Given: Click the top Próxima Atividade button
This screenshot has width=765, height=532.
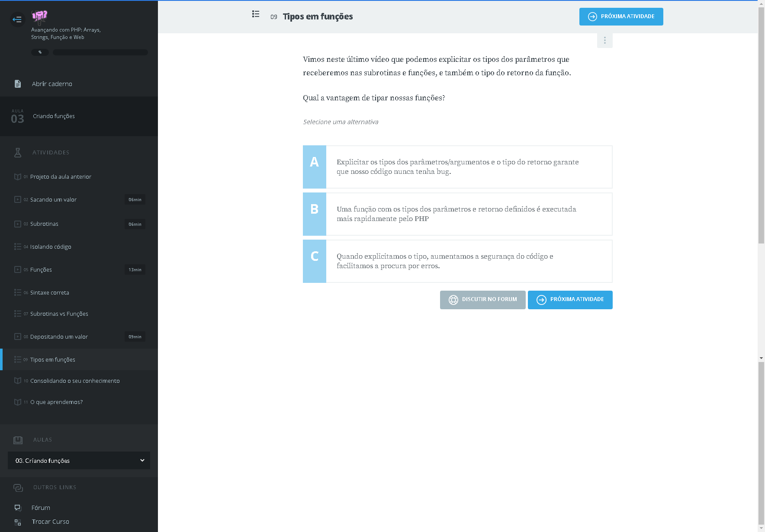Looking at the screenshot, I should point(621,16).
